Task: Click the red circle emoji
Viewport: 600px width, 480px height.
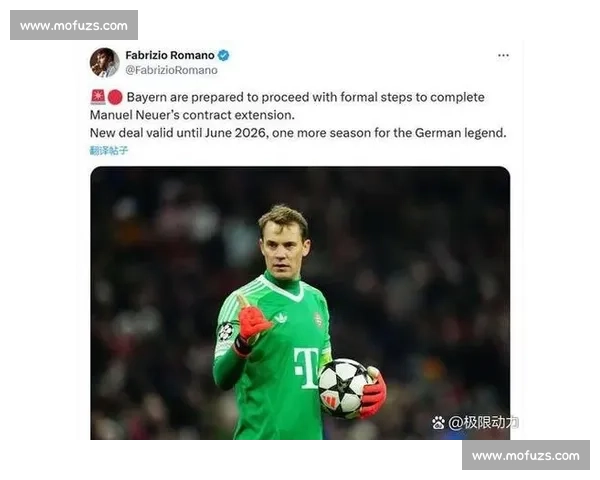Action: tap(115, 97)
